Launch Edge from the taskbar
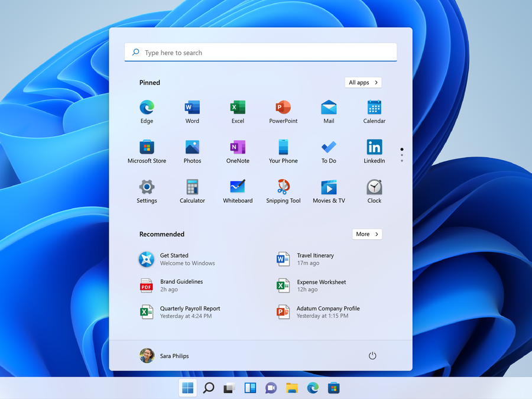This screenshot has width=532, height=399. 313,388
